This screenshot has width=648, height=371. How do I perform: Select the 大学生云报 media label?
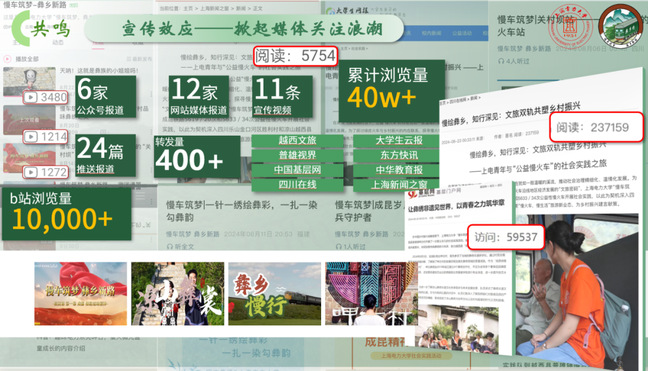click(x=399, y=140)
